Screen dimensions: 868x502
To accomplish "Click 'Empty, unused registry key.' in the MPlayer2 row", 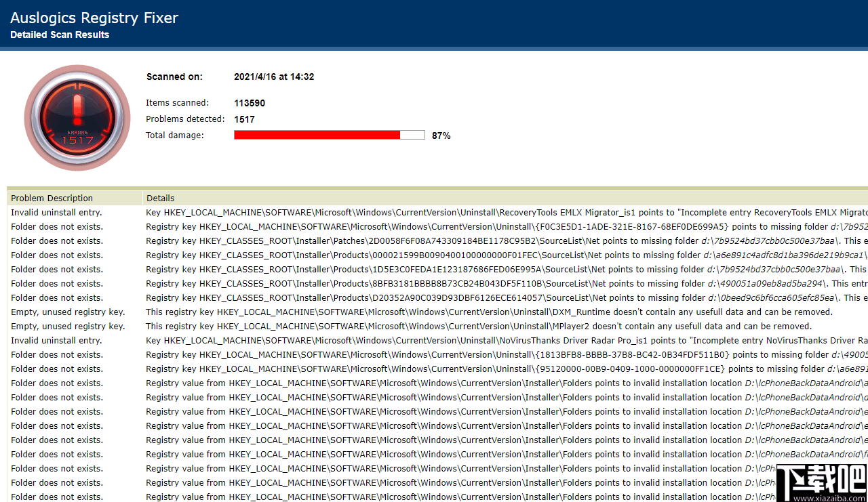I will point(68,327).
